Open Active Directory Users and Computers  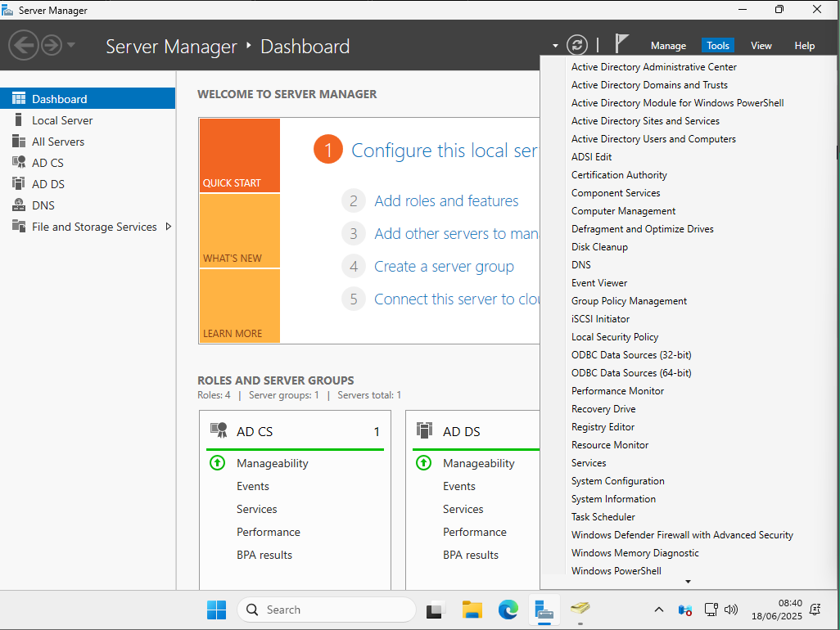pos(653,139)
